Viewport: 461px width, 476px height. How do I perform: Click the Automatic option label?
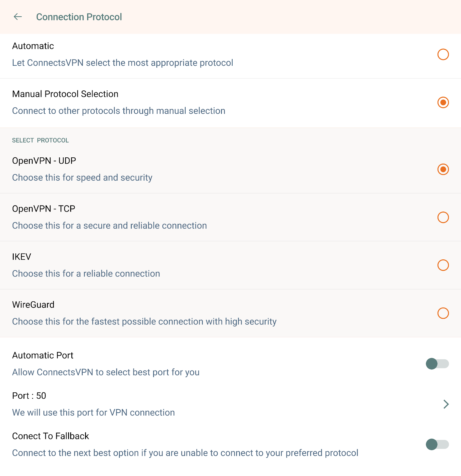tap(33, 46)
